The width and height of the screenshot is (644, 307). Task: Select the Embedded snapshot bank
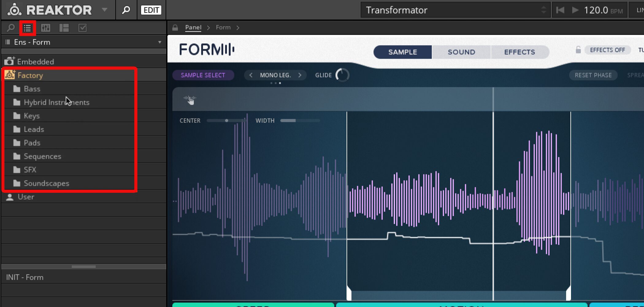pyautogui.click(x=84, y=62)
